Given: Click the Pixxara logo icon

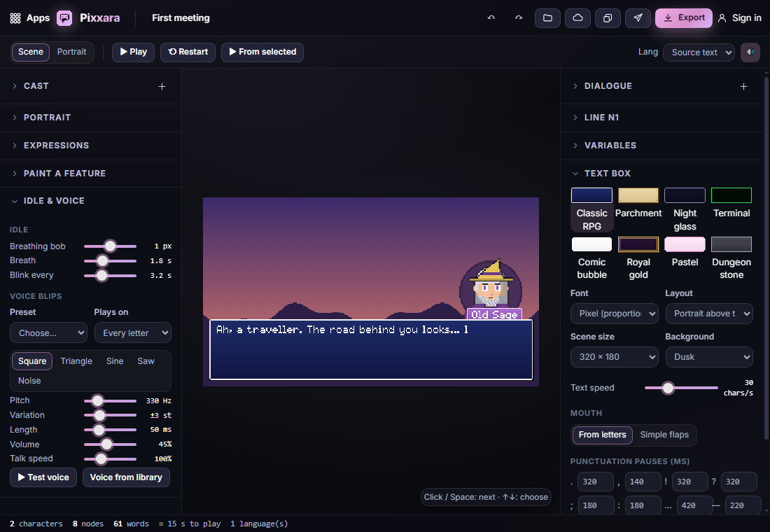Looking at the screenshot, I should point(64,18).
